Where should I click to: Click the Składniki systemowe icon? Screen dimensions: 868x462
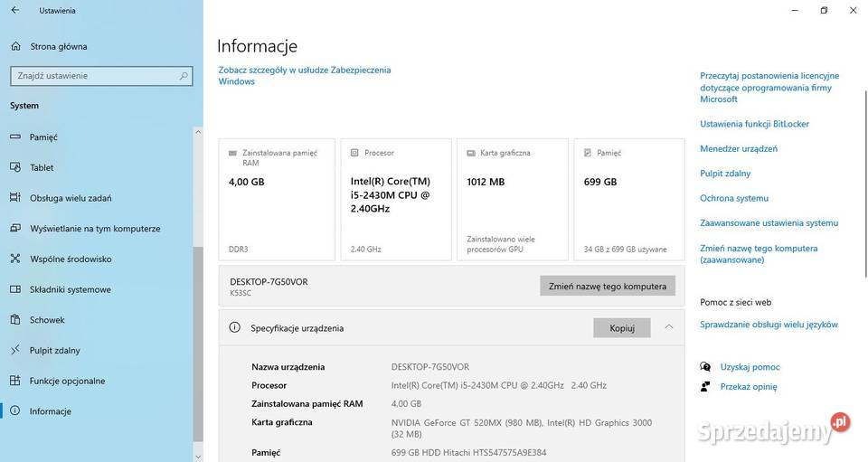coord(15,288)
